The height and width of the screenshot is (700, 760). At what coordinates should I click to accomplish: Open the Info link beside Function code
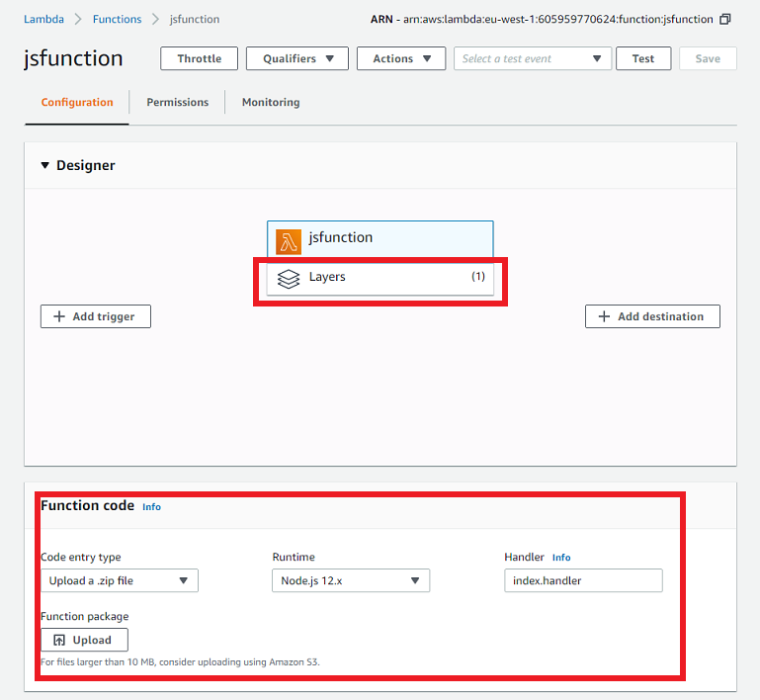click(152, 507)
